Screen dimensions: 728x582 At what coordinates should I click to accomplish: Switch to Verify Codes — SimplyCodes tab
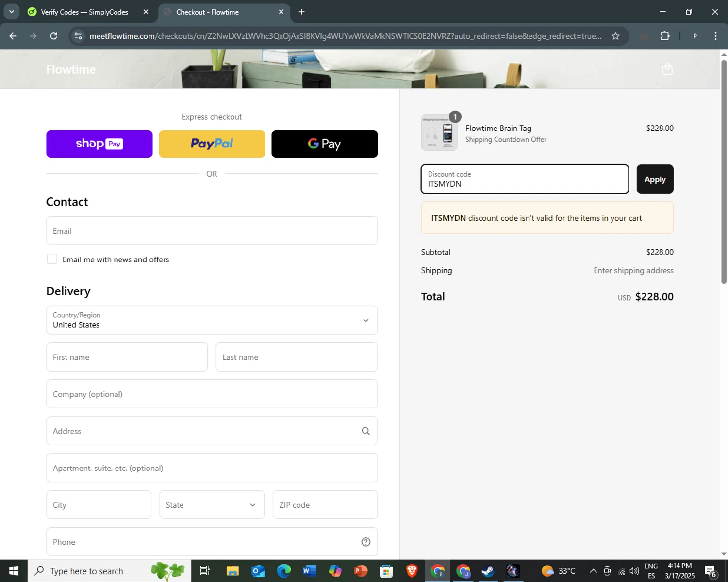tap(84, 12)
